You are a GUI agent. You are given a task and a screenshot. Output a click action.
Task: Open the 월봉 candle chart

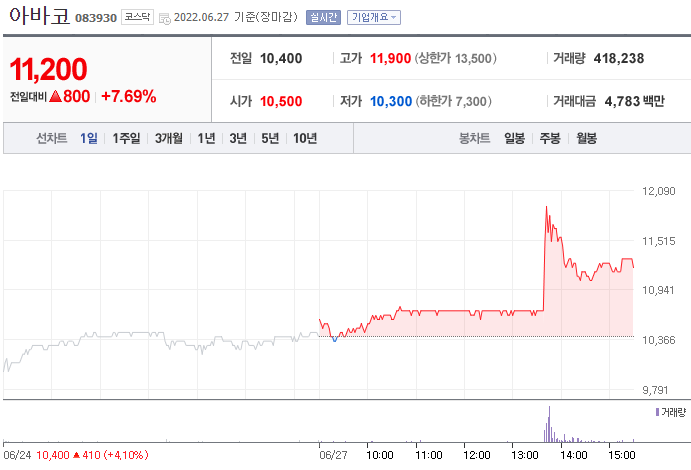click(x=586, y=138)
